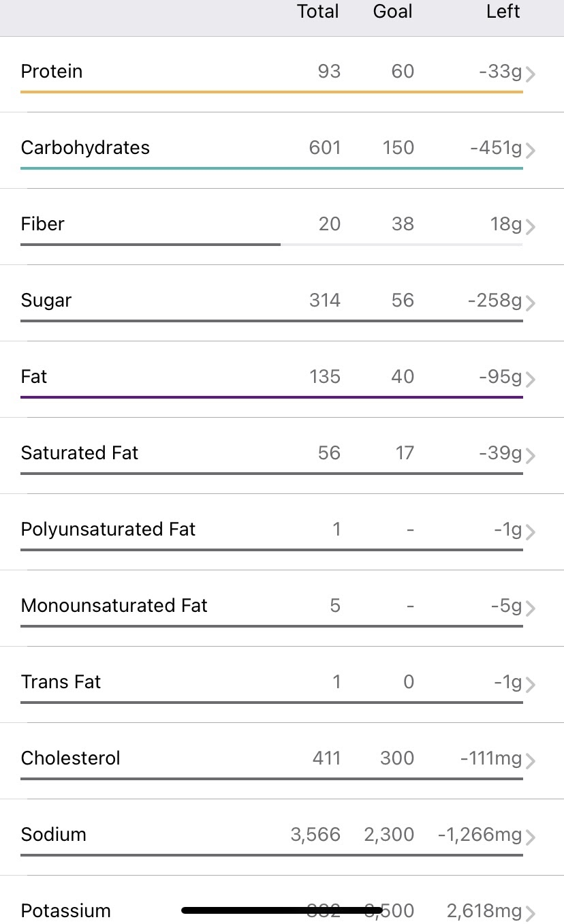Open Cholesterol chevron arrow

point(531,761)
